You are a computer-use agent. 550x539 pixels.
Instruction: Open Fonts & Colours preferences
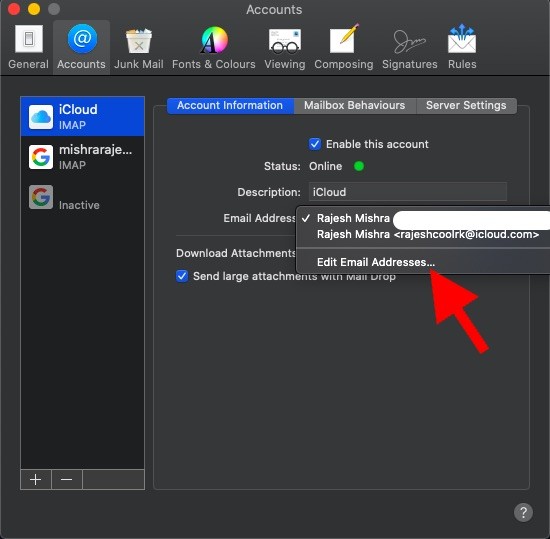click(x=214, y=47)
